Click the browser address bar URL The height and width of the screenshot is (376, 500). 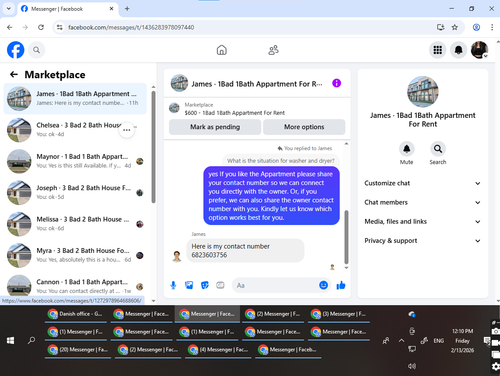pos(131,27)
